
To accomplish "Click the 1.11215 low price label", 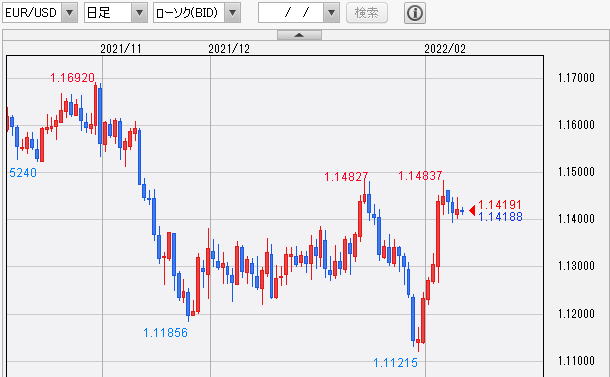I will (x=395, y=363).
